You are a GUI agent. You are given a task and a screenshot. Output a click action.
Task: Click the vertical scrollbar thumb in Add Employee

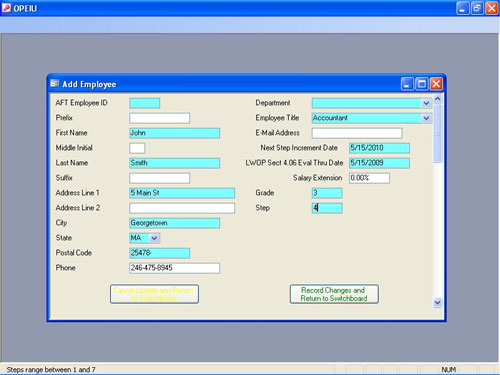[x=438, y=133]
